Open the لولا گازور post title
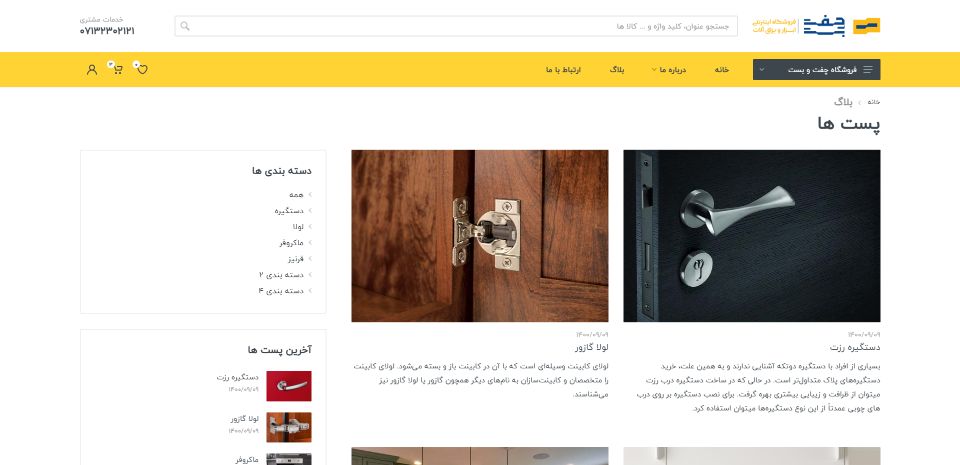960x465 pixels. (x=591, y=348)
